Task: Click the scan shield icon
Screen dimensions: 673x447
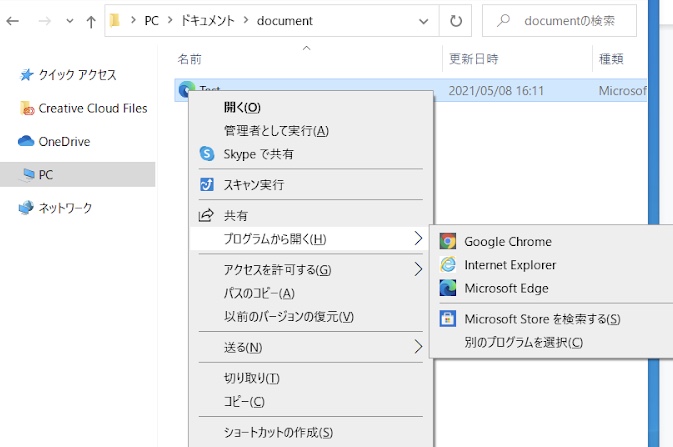Action: click(207, 185)
